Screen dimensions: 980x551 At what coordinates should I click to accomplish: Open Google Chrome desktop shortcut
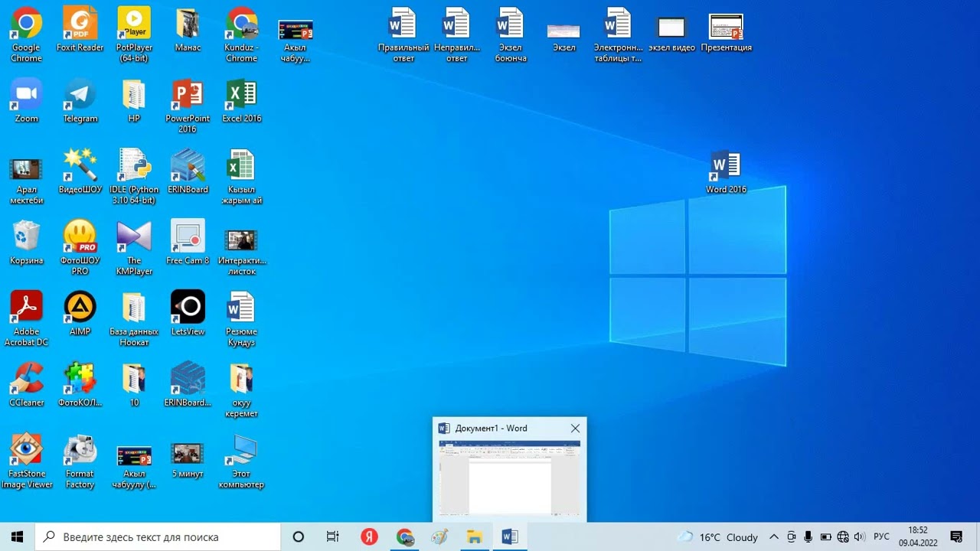(26, 34)
